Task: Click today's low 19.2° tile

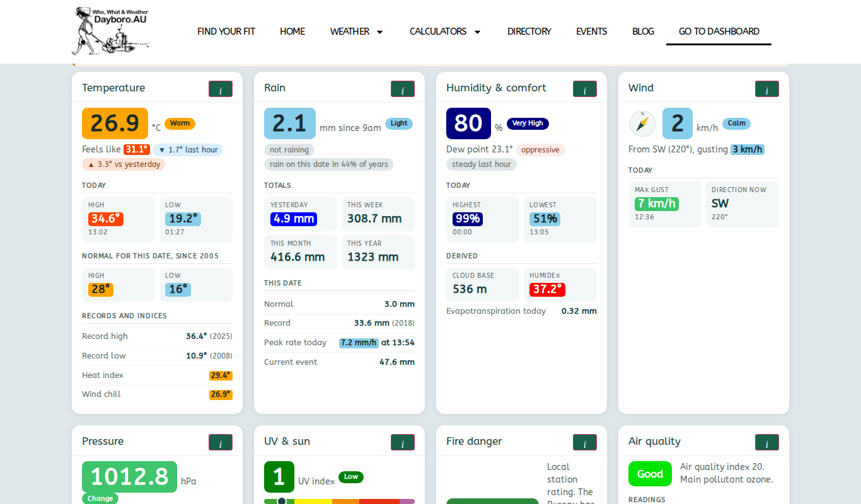Action: pos(195,219)
